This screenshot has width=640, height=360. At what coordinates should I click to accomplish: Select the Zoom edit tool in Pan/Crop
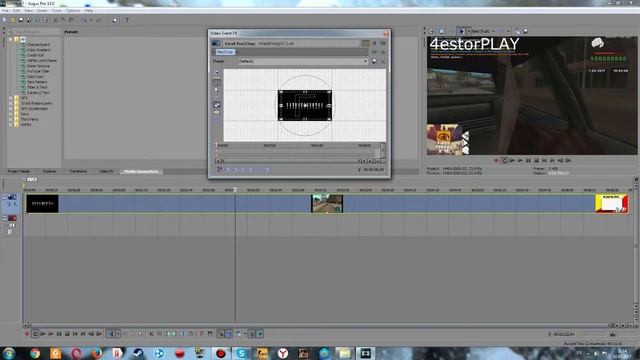pos(217,91)
